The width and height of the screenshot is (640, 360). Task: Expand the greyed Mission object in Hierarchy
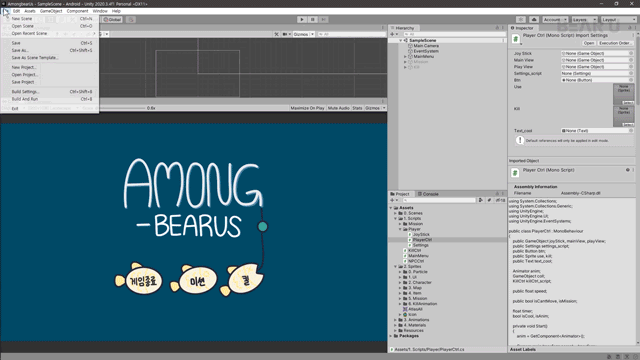pos(405,62)
